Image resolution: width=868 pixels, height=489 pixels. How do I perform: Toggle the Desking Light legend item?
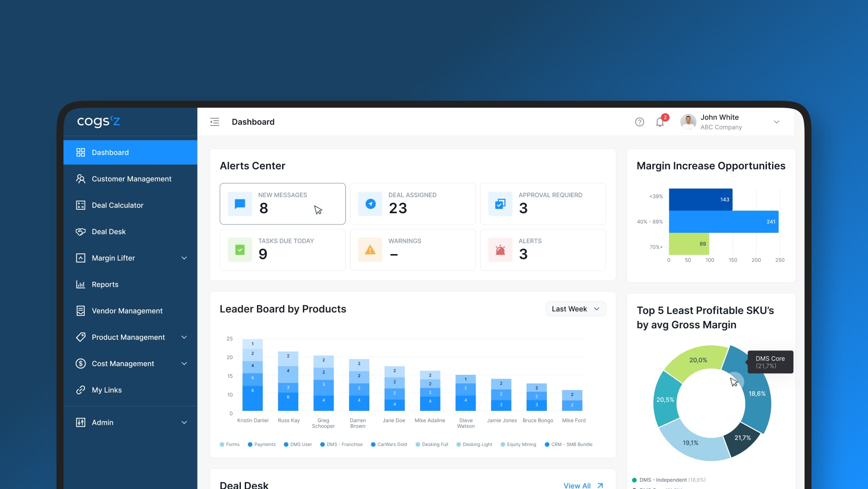(474, 444)
